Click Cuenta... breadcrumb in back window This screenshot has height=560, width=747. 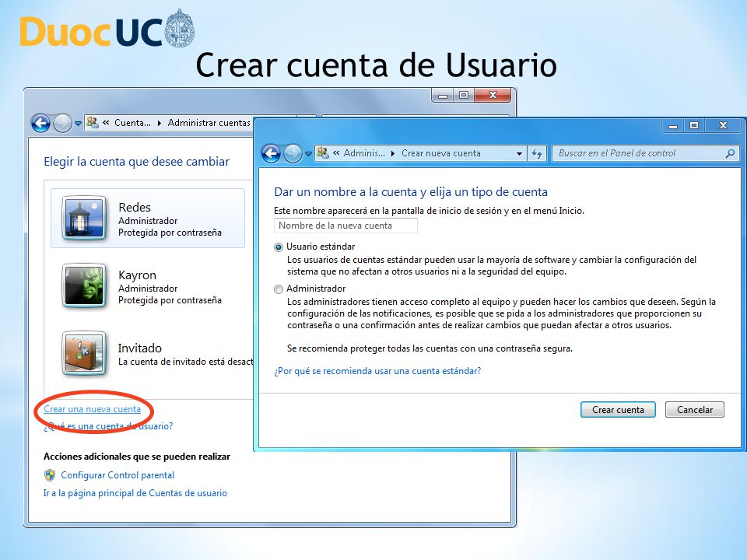(132, 123)
